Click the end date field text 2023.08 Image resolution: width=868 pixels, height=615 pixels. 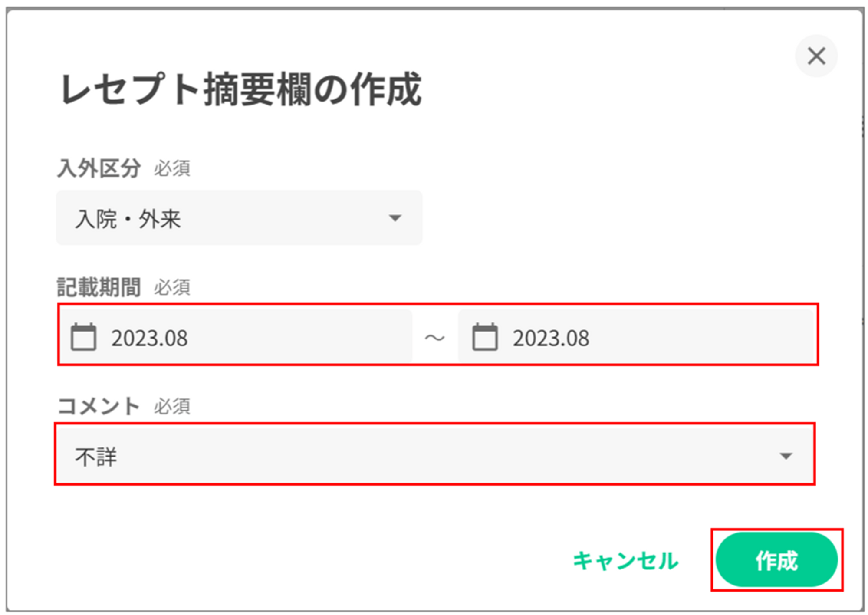tap(551, 338)
